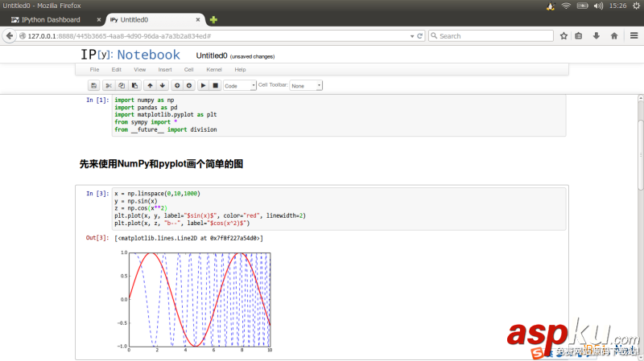Select the In [1] imports code cell
Viewport: 644px width, 361px height.
point(339,115)
